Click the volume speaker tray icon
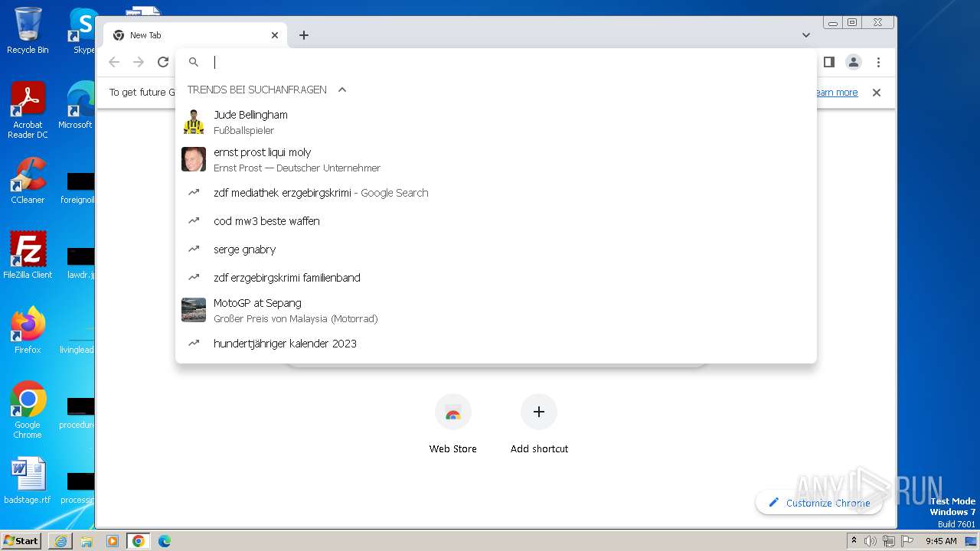This screenshot has height=551, width=980. 871,541
